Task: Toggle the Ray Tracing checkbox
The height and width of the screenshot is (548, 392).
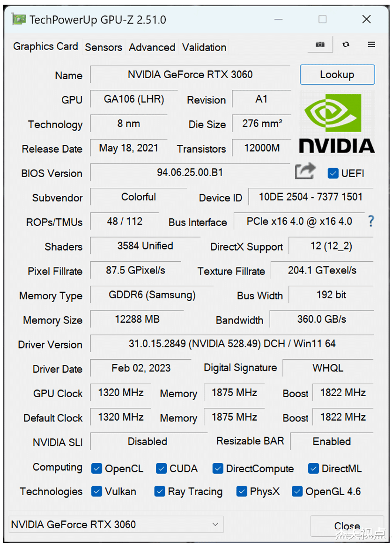Action: (160, 491)
